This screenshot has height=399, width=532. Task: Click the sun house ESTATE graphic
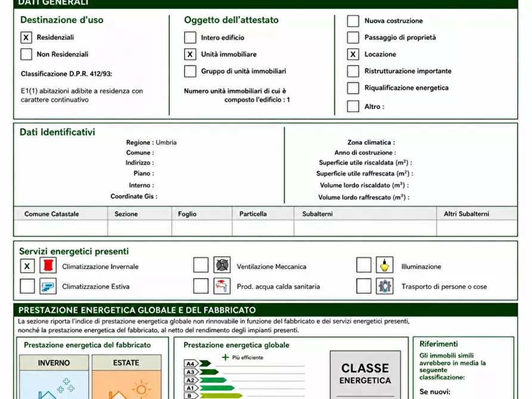126,385
